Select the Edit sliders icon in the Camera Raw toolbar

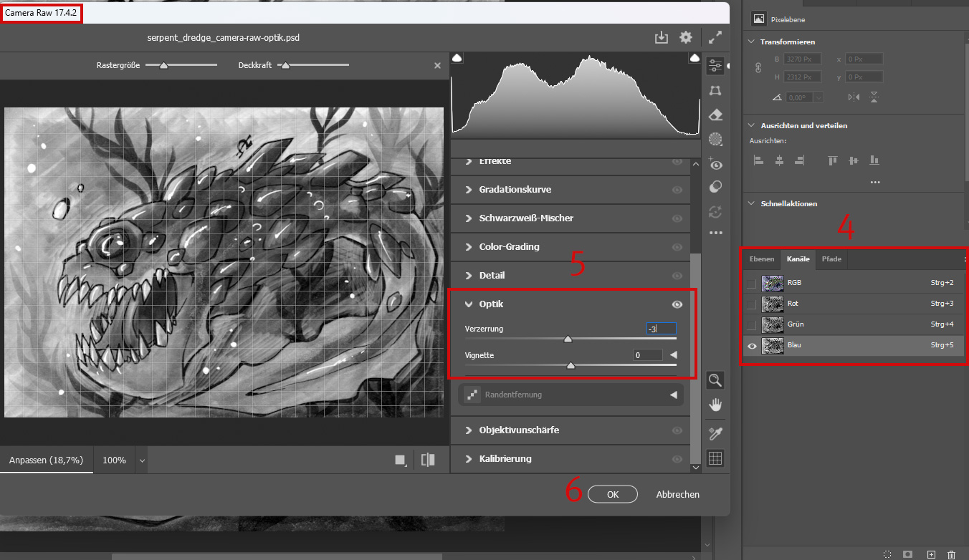coord(715,66)
